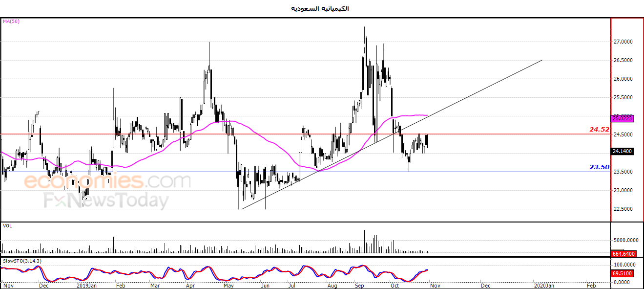This screenshot has height=289, width=644.
Task: Select the 23.0000 price axis label
Action: 623,190
